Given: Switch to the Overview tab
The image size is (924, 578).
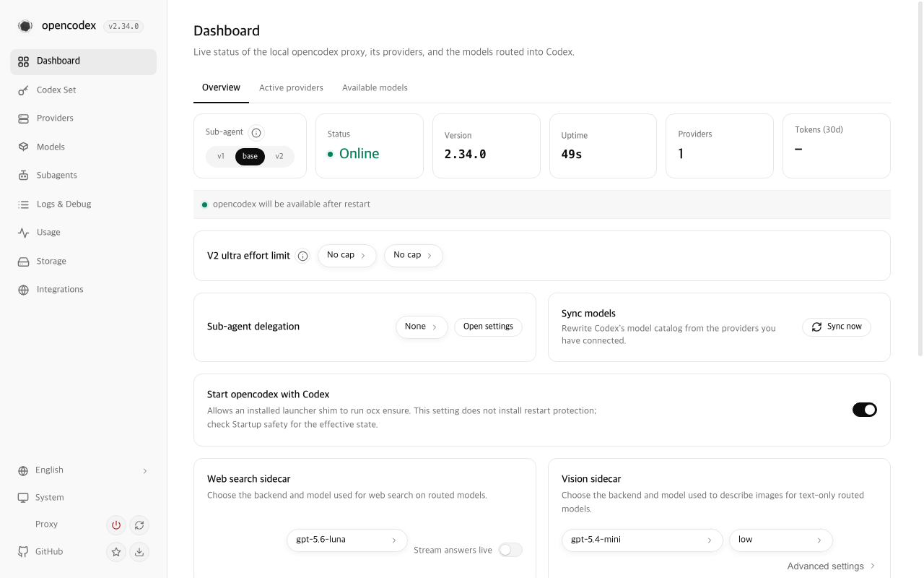Looking at the screenshot, I should click(221, 88).
